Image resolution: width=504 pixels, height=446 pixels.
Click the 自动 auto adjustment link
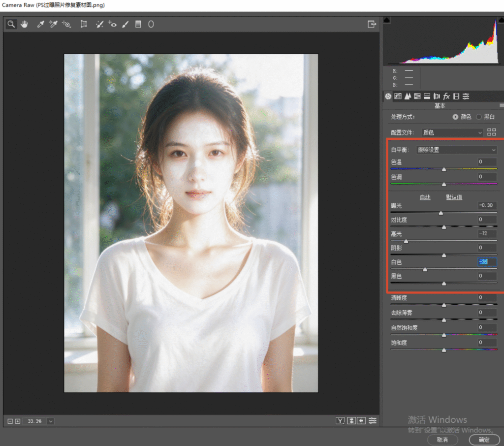tap(425, 197)
